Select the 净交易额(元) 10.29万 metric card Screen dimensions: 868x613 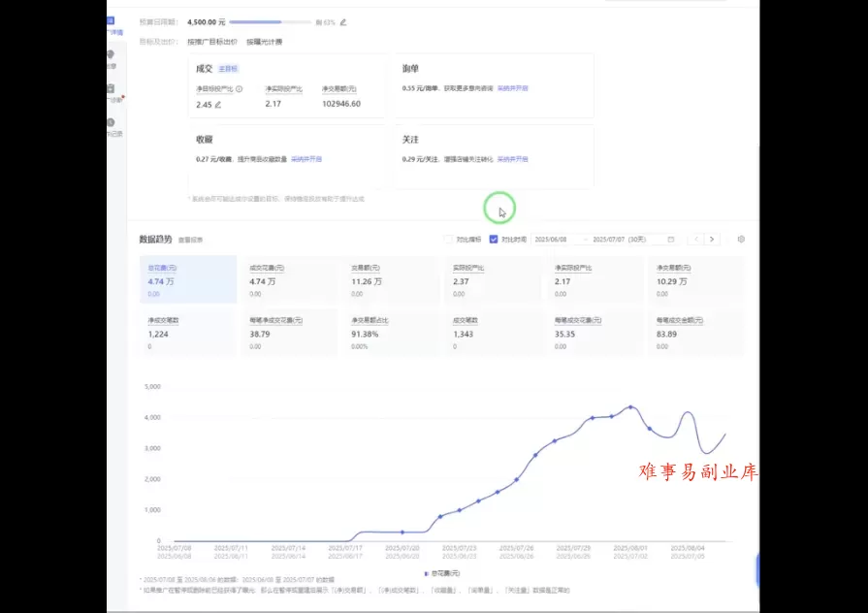[697, 279]
